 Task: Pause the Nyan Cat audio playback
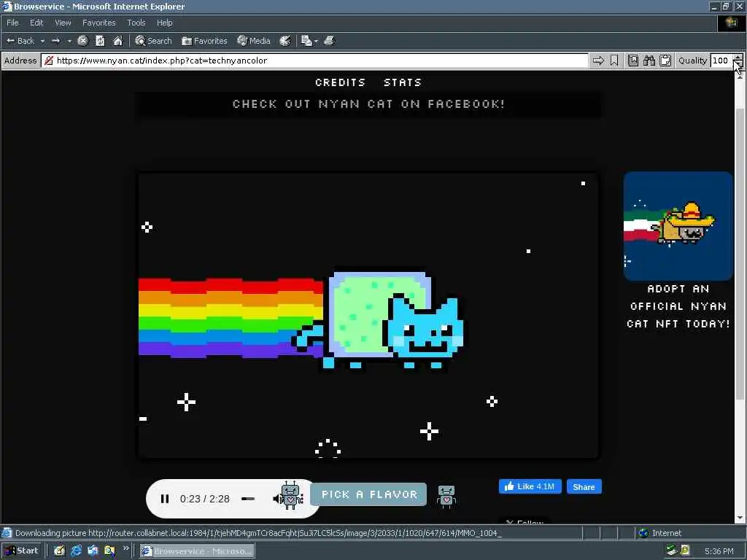tap(165, 499)
